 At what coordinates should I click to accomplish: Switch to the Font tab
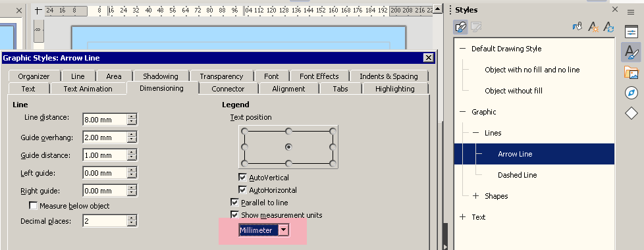click(x=271, y=76)
